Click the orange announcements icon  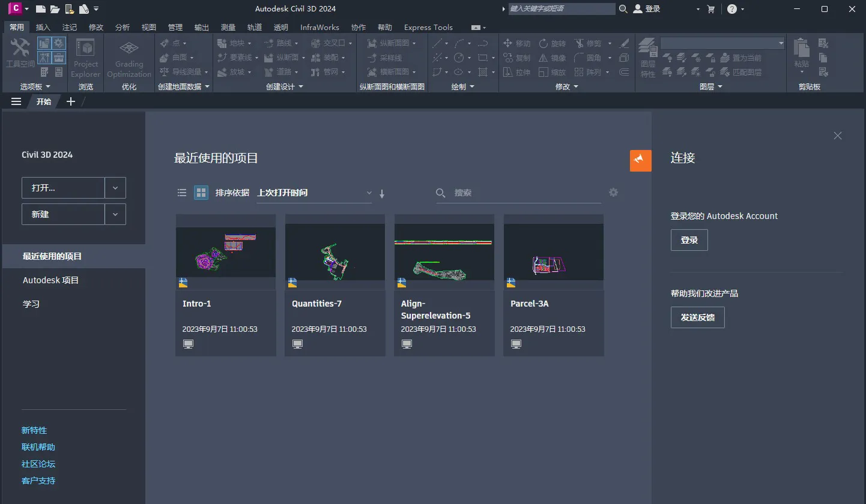point(640,160)
